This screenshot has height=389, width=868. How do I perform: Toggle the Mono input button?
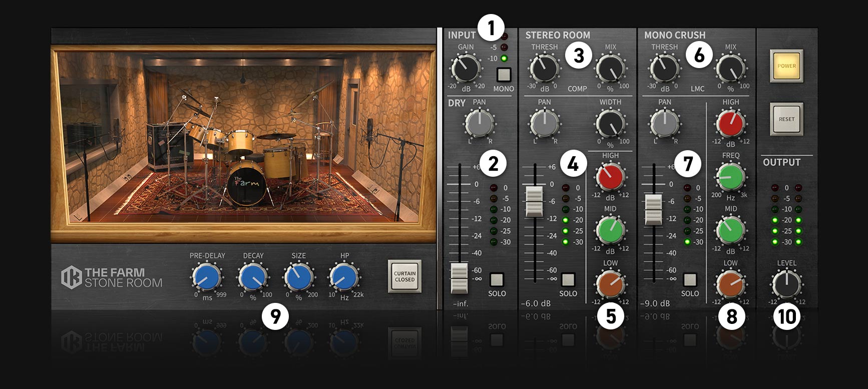point(503,75)
